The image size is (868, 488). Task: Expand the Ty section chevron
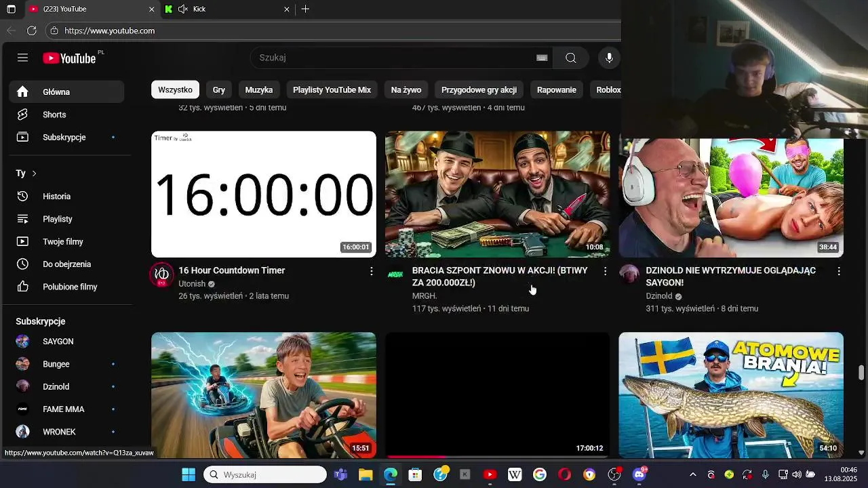click(x=34, y=174)
